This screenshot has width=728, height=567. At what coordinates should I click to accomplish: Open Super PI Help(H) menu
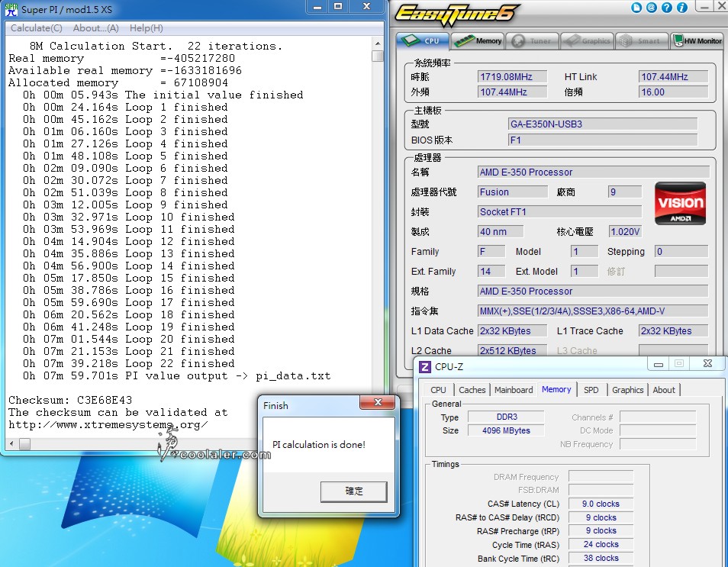(x=147, y=28)
